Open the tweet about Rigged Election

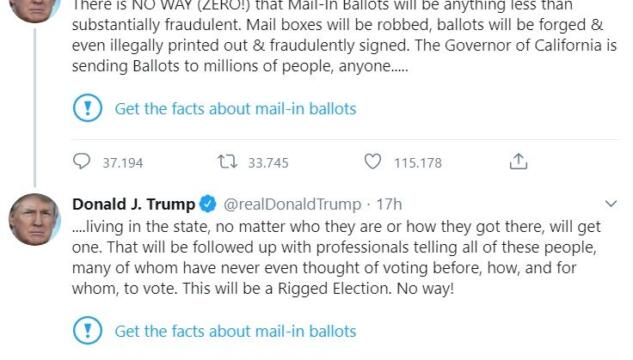[x=336, y=257]
